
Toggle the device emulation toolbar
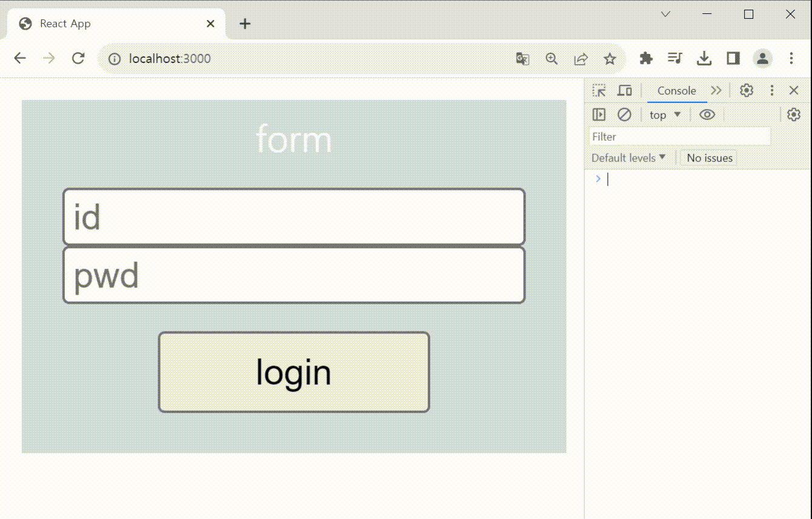point(625,90)
